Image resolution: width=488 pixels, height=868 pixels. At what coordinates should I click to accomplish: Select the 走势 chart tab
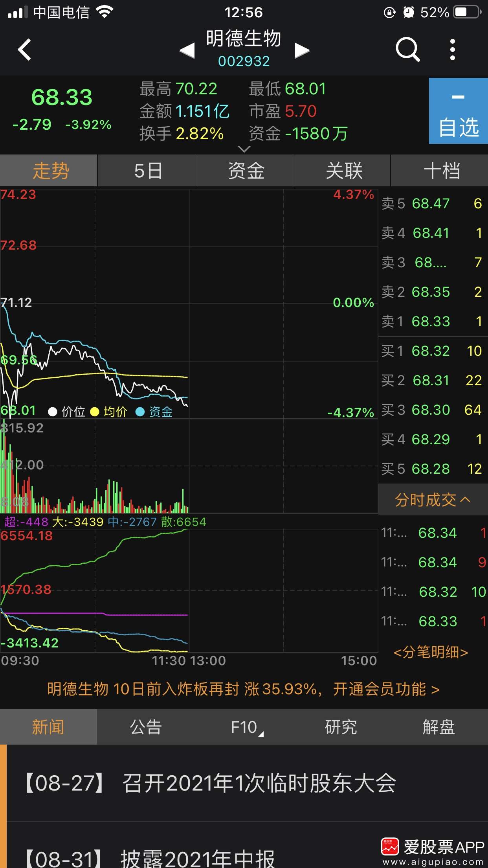49,171
